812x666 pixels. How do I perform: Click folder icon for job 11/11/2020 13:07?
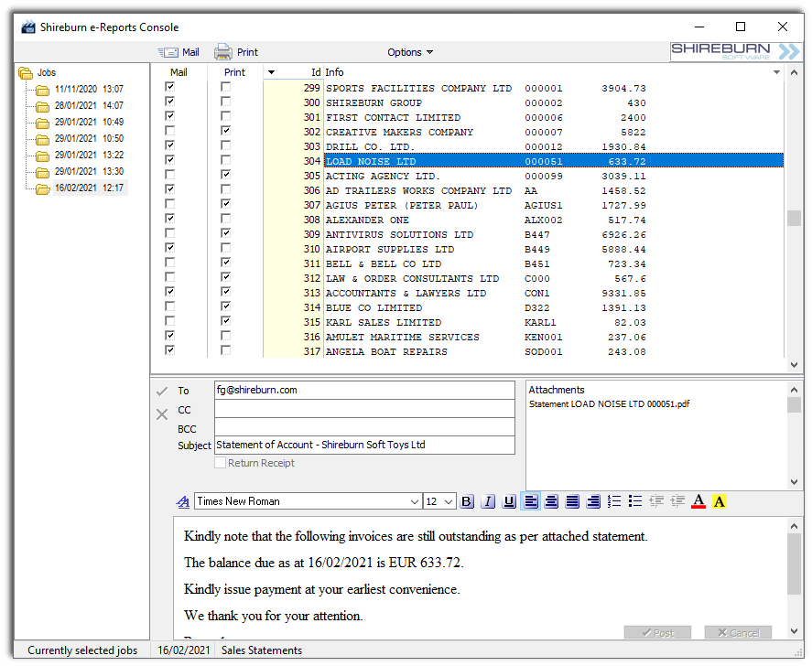coord(42,90)
